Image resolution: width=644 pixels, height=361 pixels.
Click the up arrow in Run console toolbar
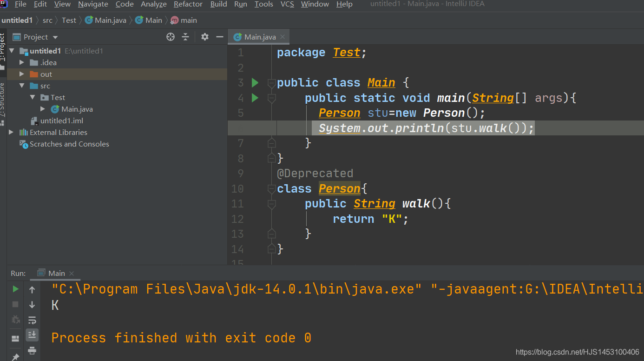(x=32, y=290)
